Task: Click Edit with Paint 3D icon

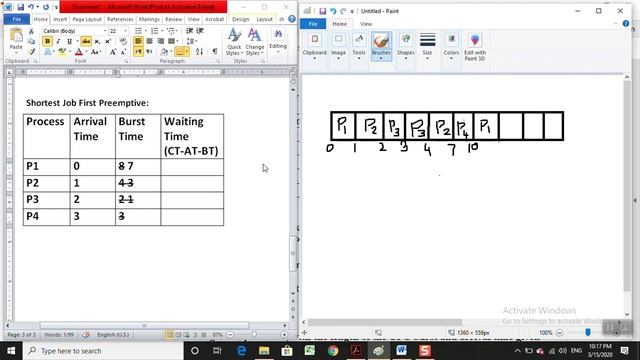Action: [475, 41]
